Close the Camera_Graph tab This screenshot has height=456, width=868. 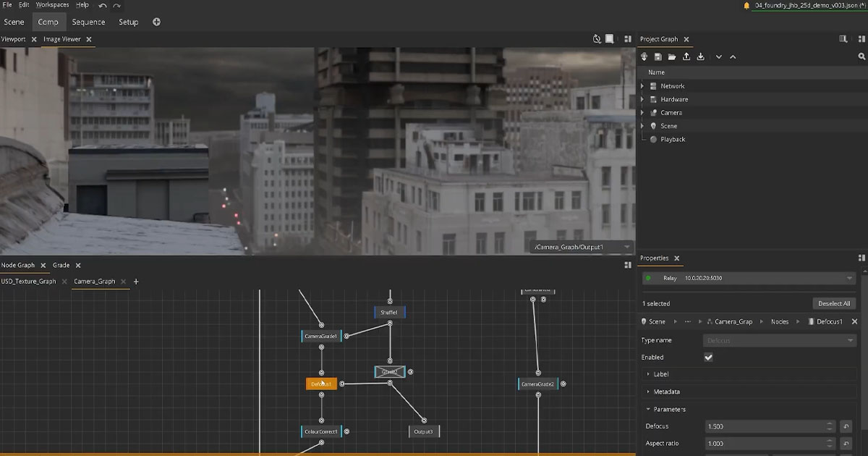tap(123, 282)
